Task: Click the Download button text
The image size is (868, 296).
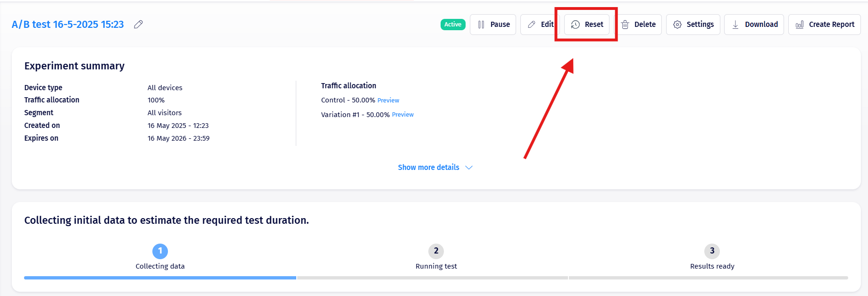Action: tap(761, 25)
